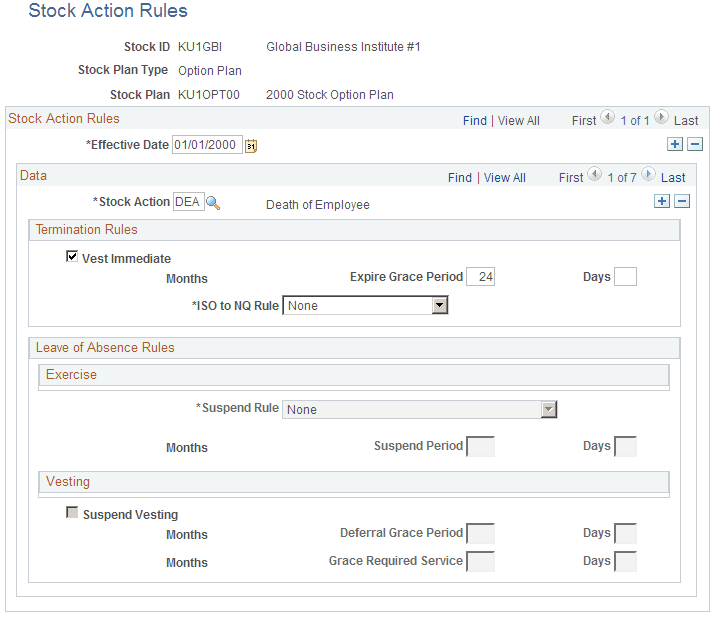Click the Exercise subsection header
Image resolution: width=718 pixels, height=619 pixels.
point(354,375)
